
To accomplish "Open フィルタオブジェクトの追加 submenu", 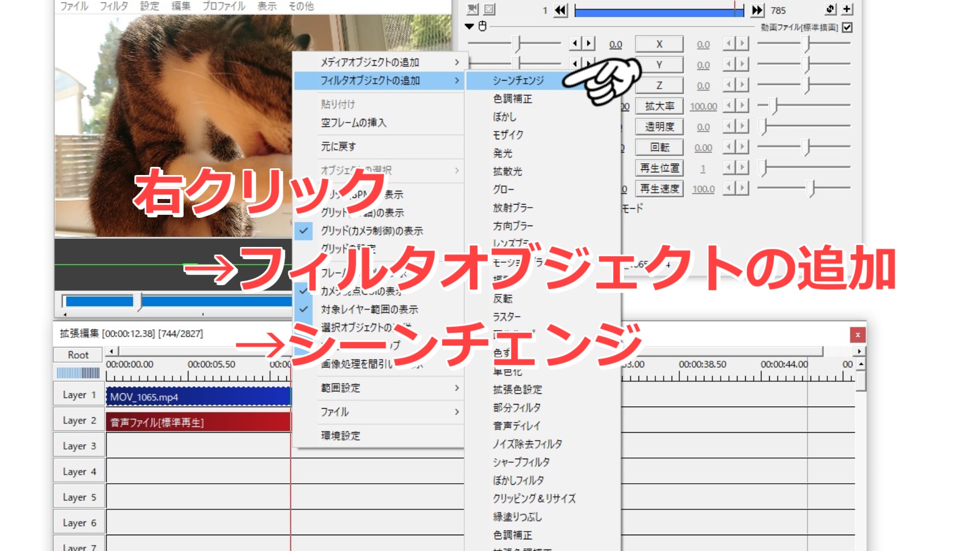I will [380, 80].
